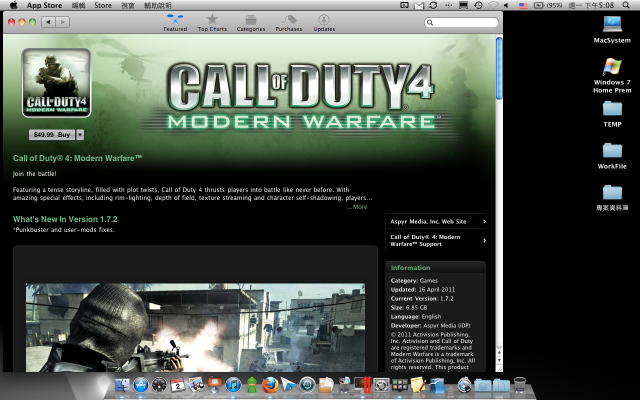Open the Categories section
Screen dimensions: 640x400
251,22
